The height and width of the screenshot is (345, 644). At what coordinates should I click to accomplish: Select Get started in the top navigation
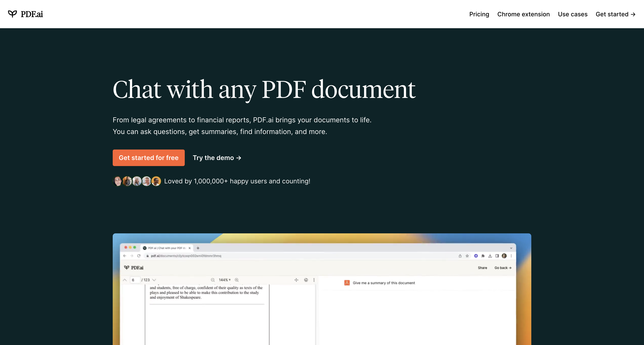click(615, 14)
